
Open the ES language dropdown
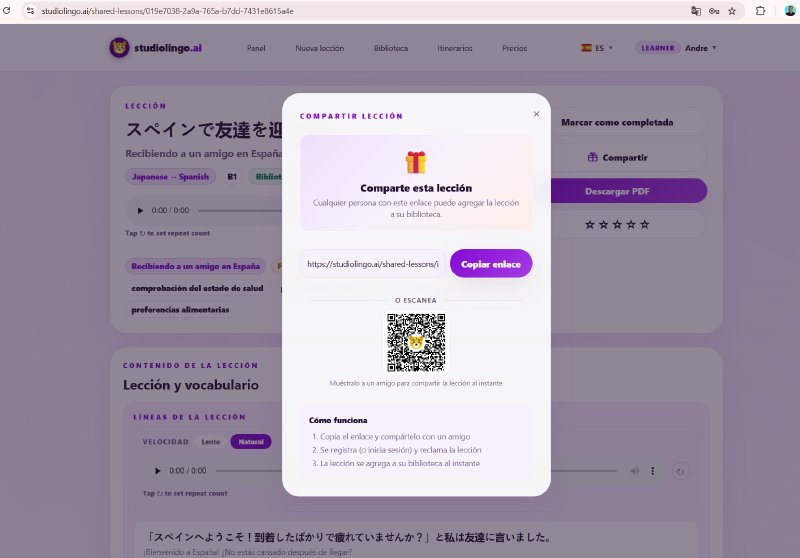[x=597, y=48]
